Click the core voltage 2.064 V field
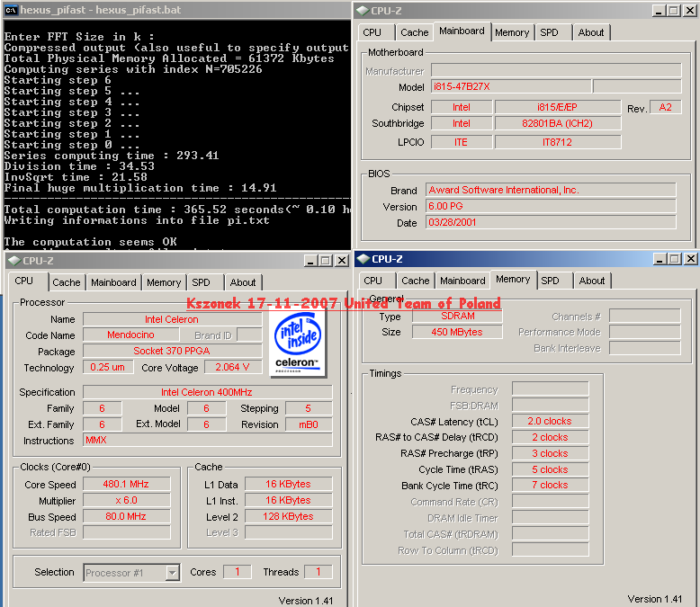This screenshot has height=607, width=700. 233,367
